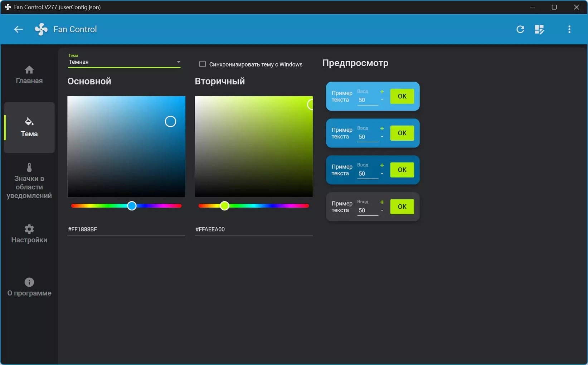Image resolution: width=588 pixels, height=365 pixels.
Task: Pick a shade in the Основной color square
Action: coord(126,146)
